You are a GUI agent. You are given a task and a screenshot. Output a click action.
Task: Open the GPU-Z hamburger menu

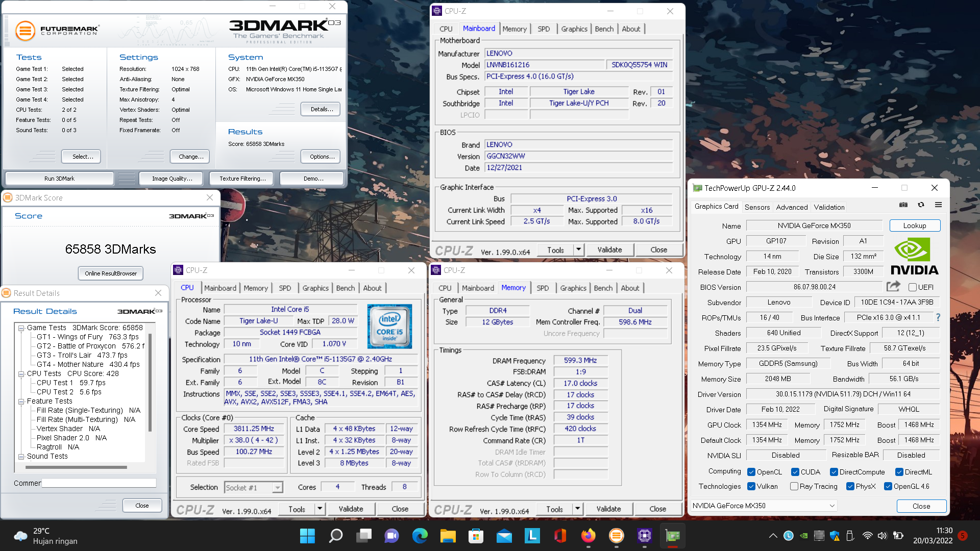938,205
